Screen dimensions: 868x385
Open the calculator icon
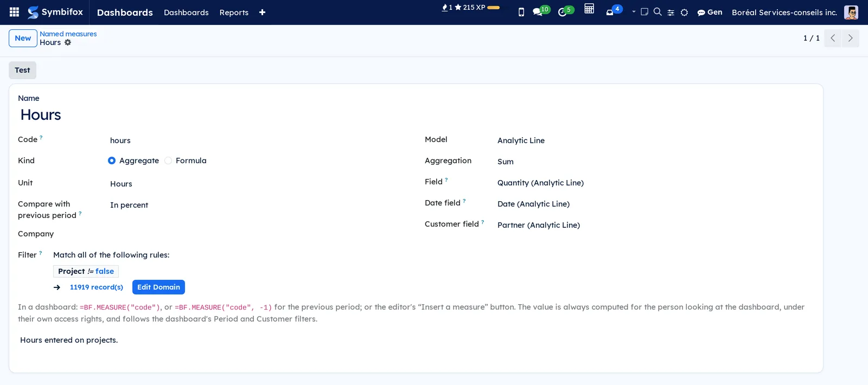(589, 9)
